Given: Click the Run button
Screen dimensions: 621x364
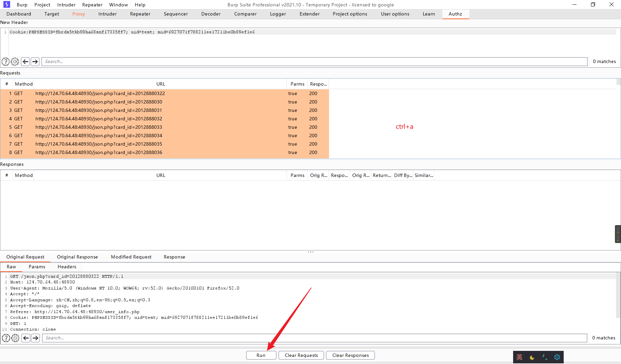Looking at the screenshot, I should pos(261,355).
